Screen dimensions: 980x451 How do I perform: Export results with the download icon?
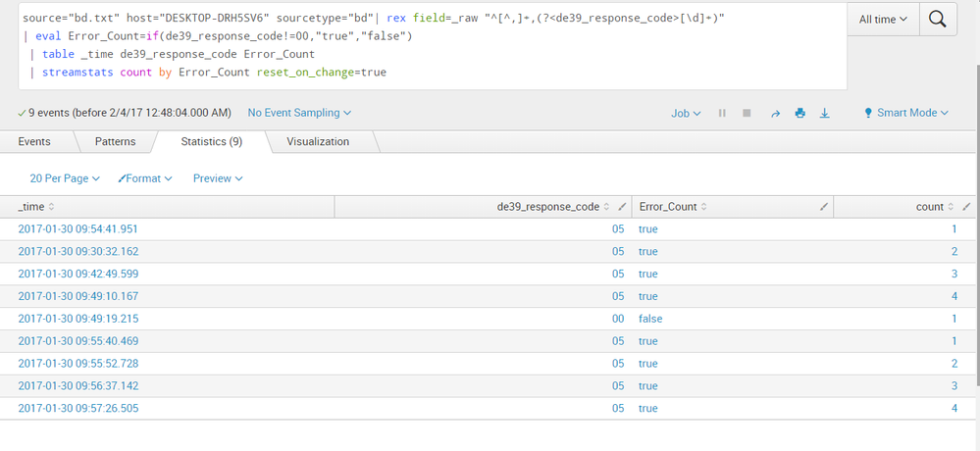[x=824, y=113]
